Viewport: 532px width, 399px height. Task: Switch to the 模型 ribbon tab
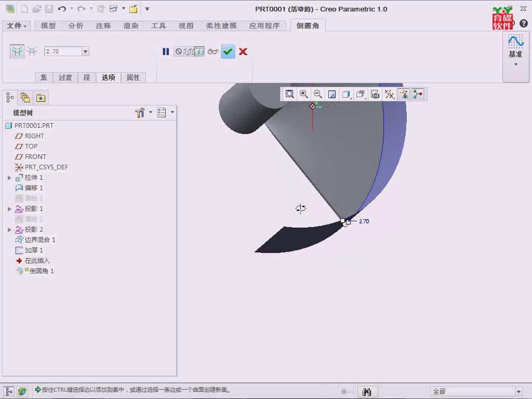point(48,26)
